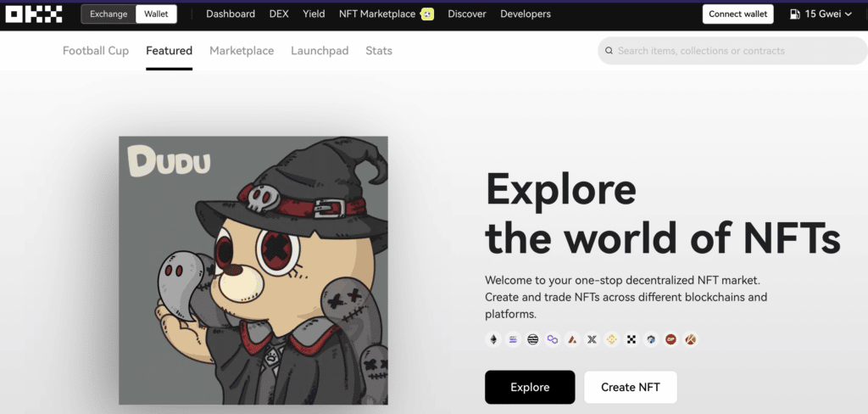Open the DEX menu item

(x=279, y=14)
